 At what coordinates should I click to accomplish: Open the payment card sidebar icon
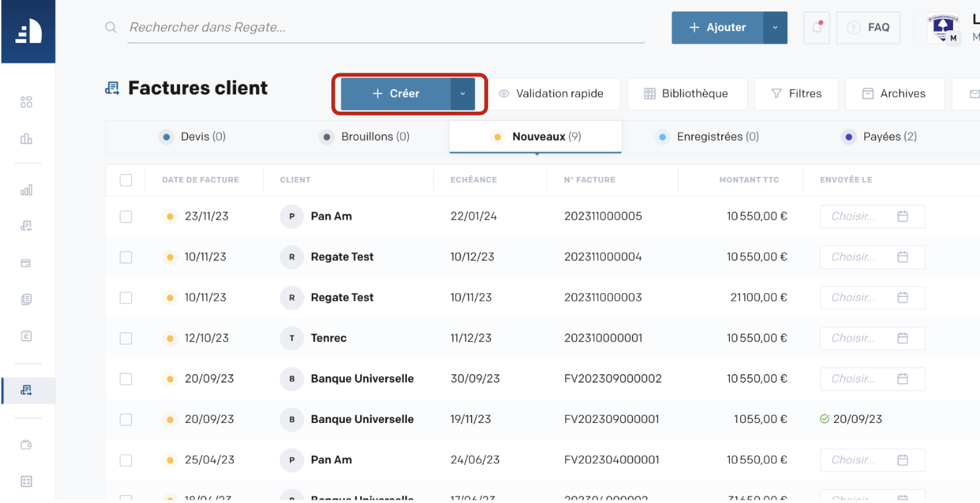point(26,263)
